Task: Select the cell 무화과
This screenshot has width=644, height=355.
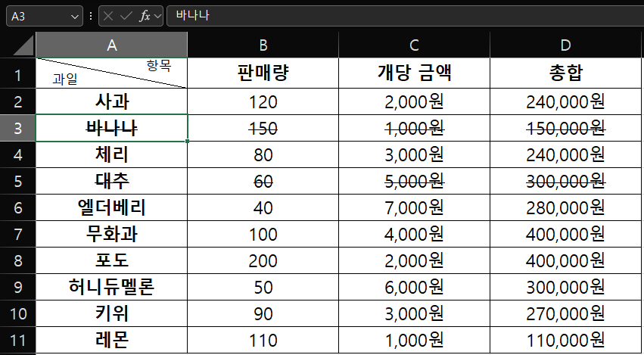Action: click(x=112, y=234)
